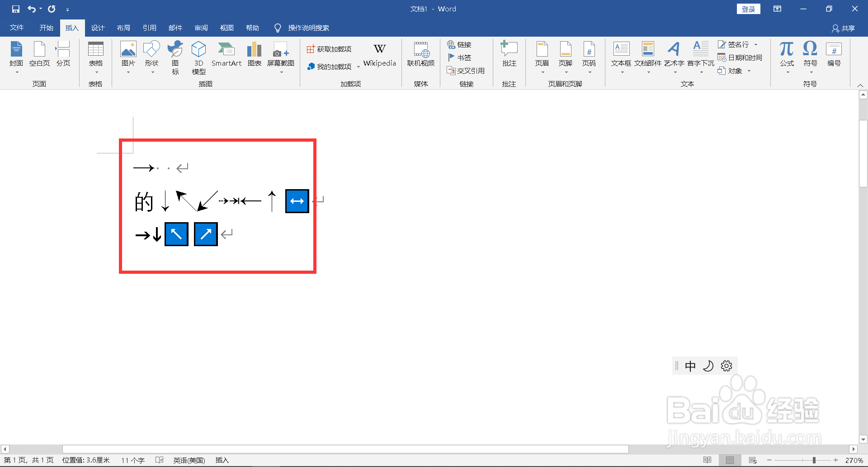Click zoom in plus button
The width and height of the screenshot is (868, 467).
(836, 460)
